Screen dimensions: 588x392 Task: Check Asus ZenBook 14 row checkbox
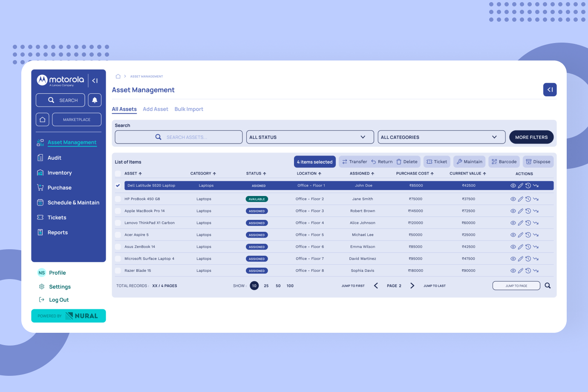118,247
